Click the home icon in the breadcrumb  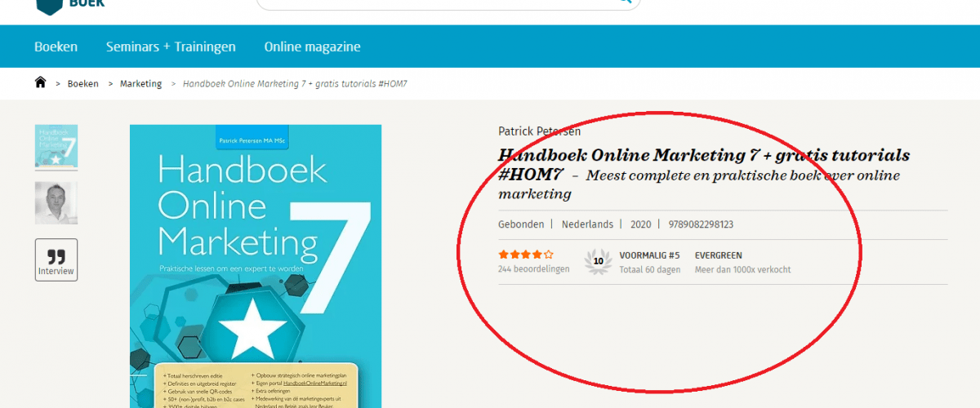[41, 83]
